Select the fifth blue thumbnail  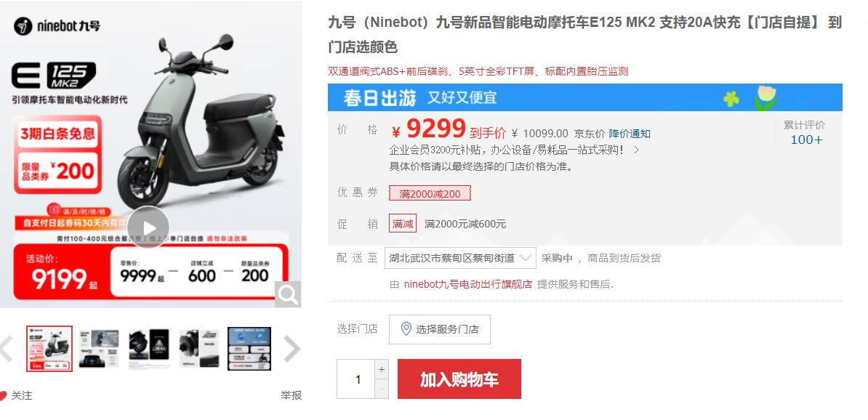[249, 349]
